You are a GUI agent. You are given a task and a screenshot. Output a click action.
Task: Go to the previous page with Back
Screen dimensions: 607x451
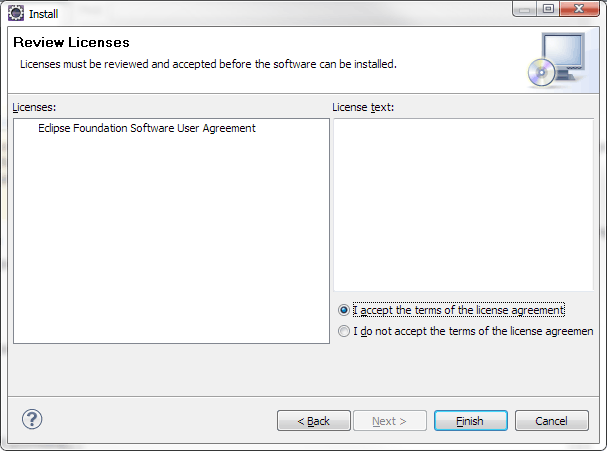(x=314, y=421)
